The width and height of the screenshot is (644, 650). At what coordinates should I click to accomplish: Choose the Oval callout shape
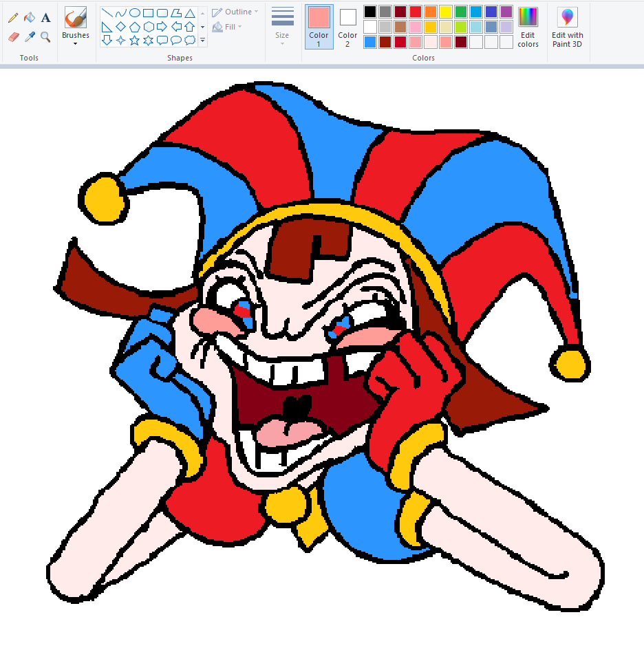coord(176,40)
